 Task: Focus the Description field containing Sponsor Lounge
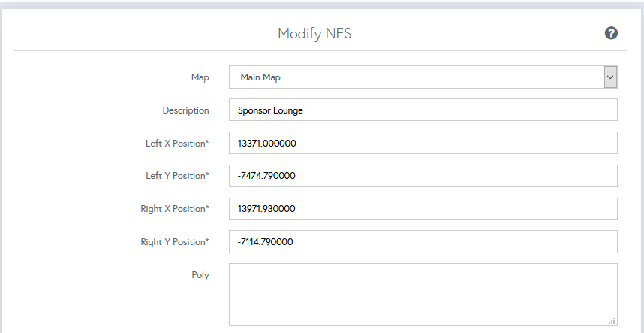pos(423,110)
